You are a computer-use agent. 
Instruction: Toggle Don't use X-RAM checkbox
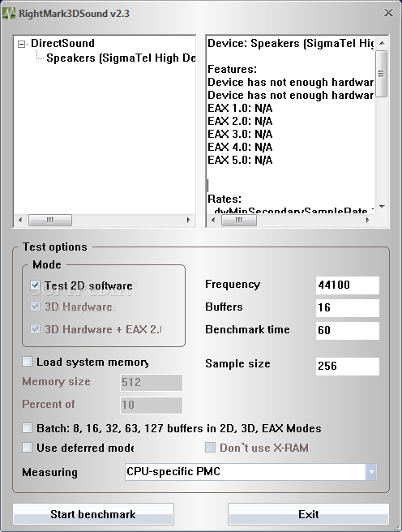210,447
